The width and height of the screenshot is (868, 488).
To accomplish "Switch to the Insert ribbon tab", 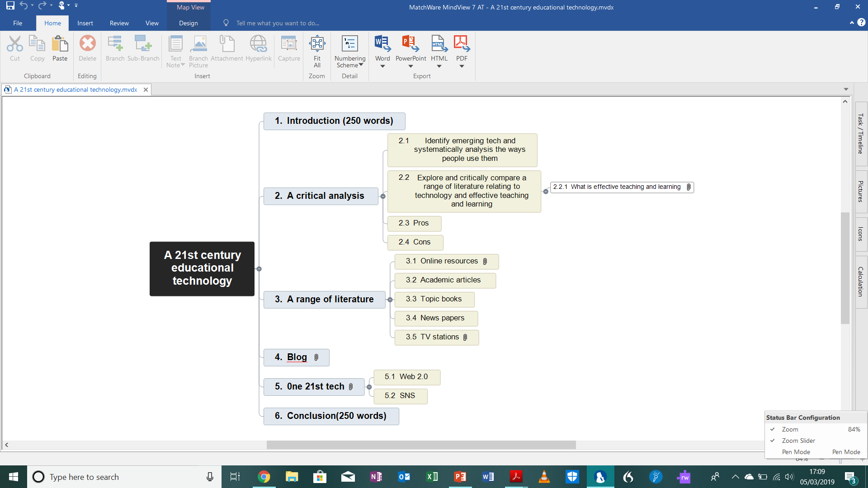I will pos(85,23).
